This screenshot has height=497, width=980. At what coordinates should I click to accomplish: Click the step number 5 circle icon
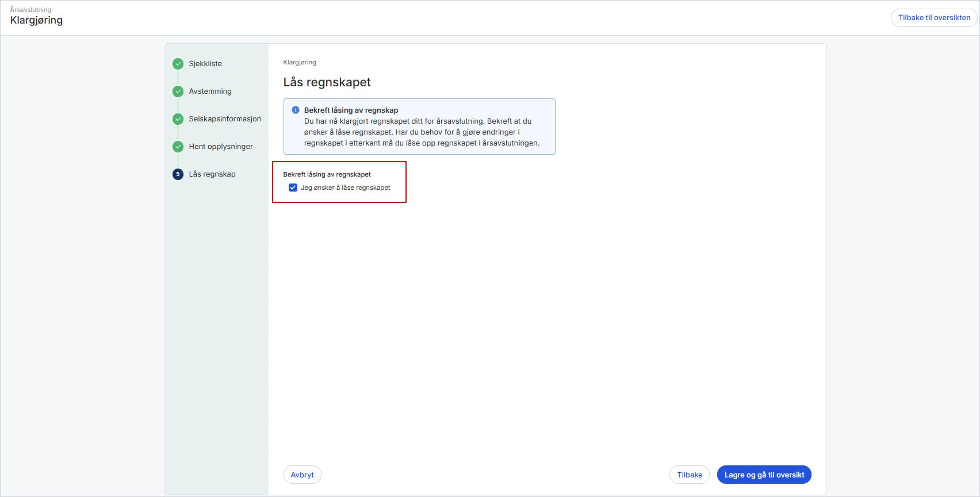[178, 174]
